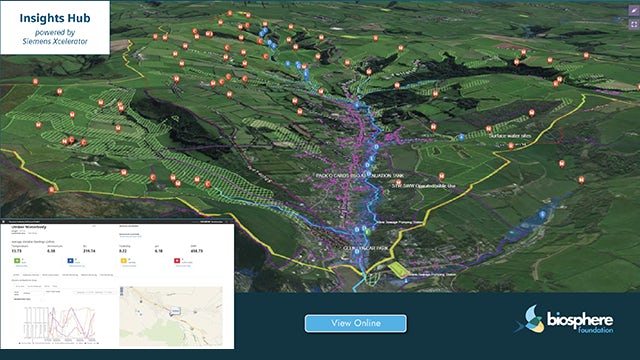This screenshot has width=640, height=360.
Task: Select the first tab in dashboard tab row
Action: tap(16, 275)
